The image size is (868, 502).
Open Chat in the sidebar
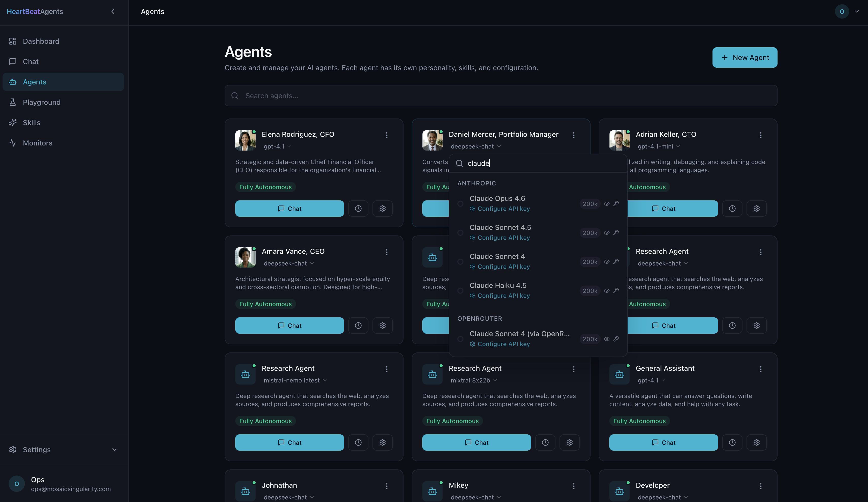coord(63,62)
